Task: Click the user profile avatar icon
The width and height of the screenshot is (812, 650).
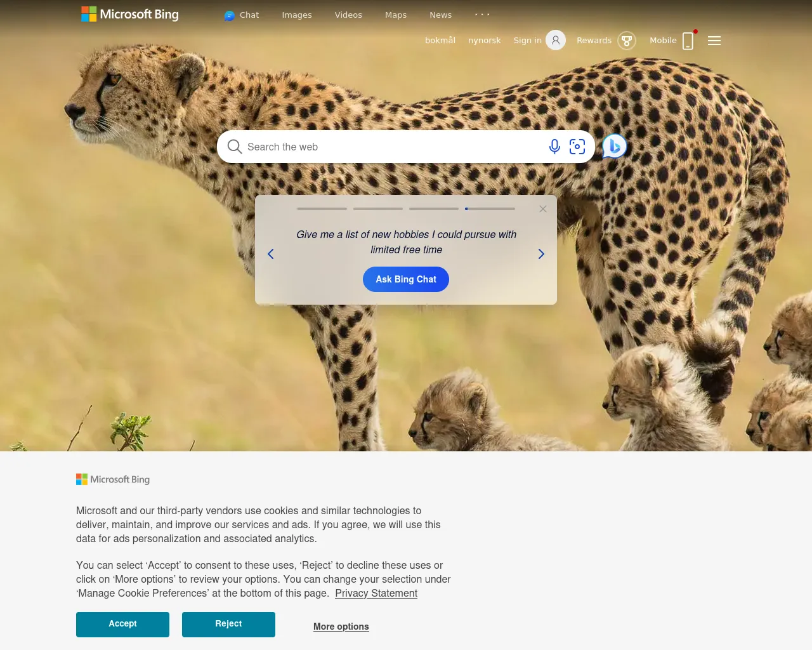Action: (x=556, y=41)
